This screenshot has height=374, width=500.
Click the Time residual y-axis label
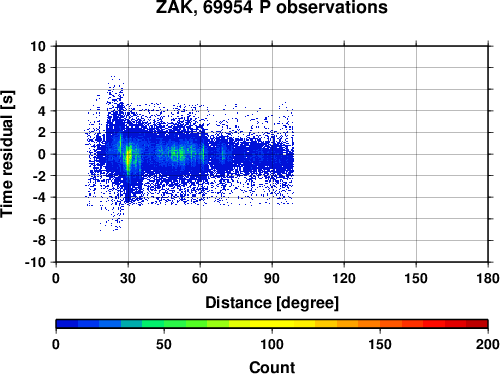point(7,154)
